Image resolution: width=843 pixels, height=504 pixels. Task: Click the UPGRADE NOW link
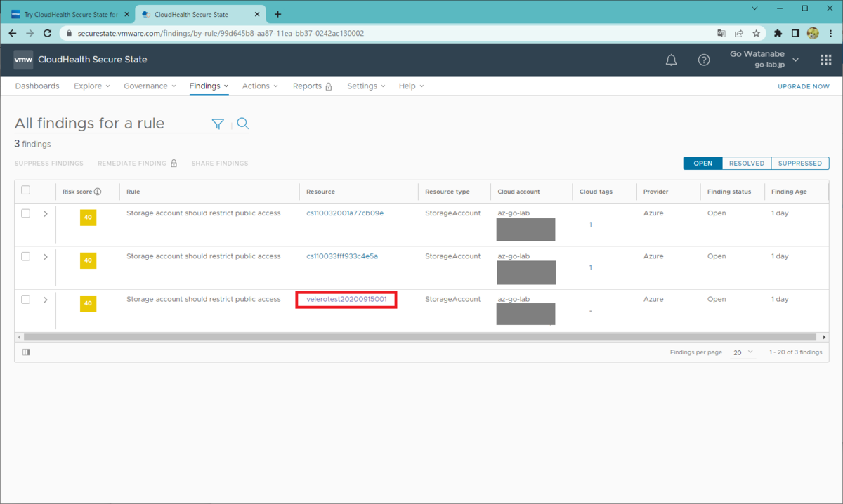tap(803, 86)
